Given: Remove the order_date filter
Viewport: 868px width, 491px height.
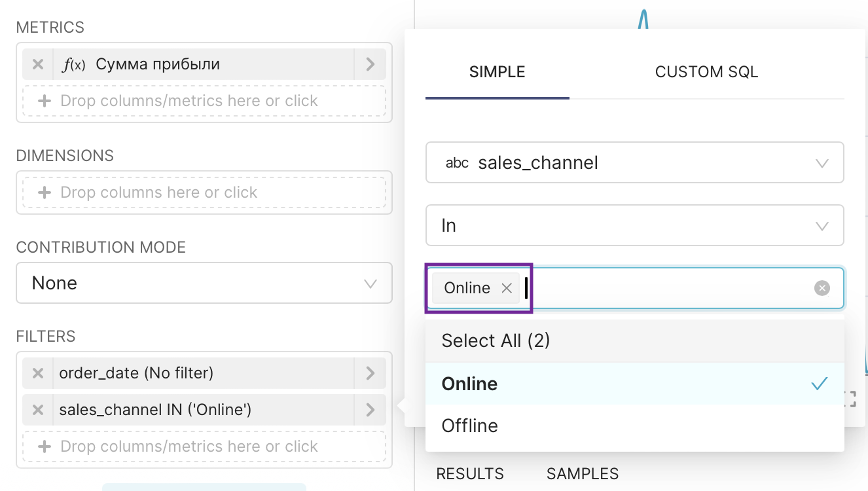Looking at the screenshot, I should pos(38,373).
